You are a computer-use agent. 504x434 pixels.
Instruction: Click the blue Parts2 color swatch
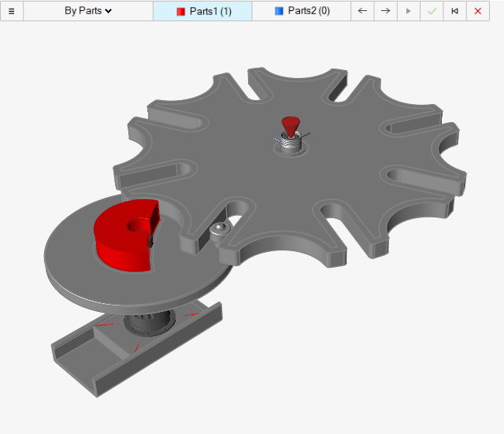279,12
